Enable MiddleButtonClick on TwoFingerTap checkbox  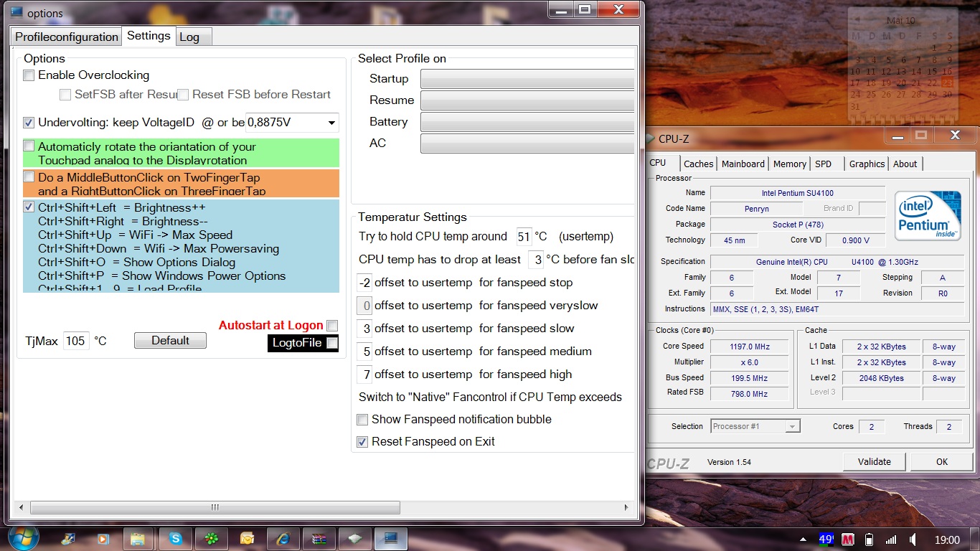29,176
